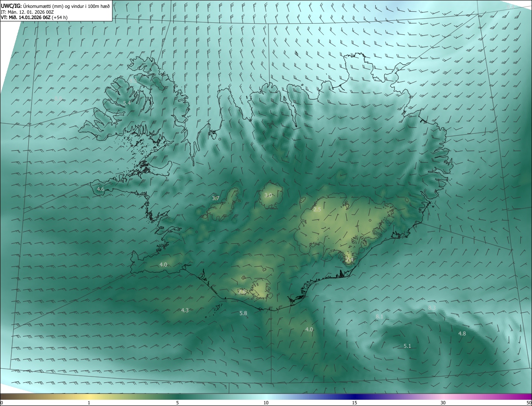Click the 2.4 value label near the southeast coast
Screen dimensions: 532x406
(350, 260)
